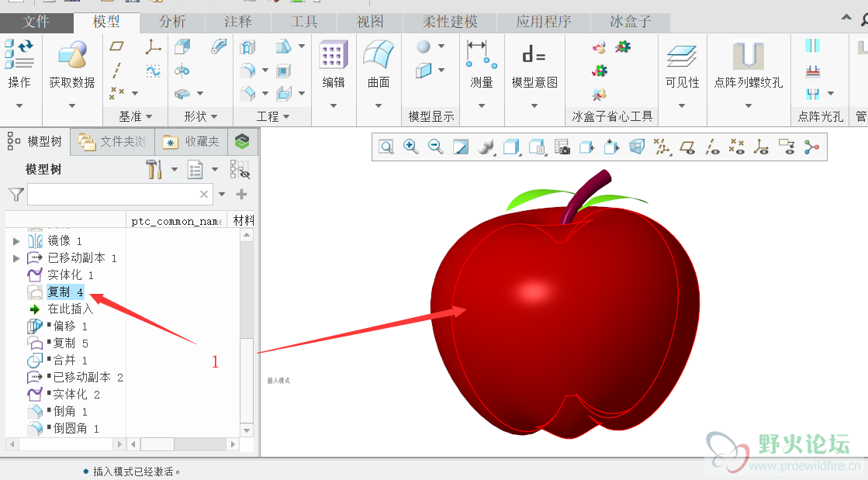Switch to the 注释 ribbon tab
This screenshot has height=480, width=868.
[238, 22]
